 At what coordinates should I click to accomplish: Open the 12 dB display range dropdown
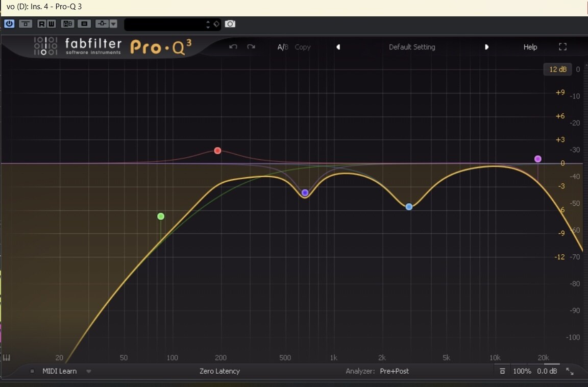tap(557, 69)
